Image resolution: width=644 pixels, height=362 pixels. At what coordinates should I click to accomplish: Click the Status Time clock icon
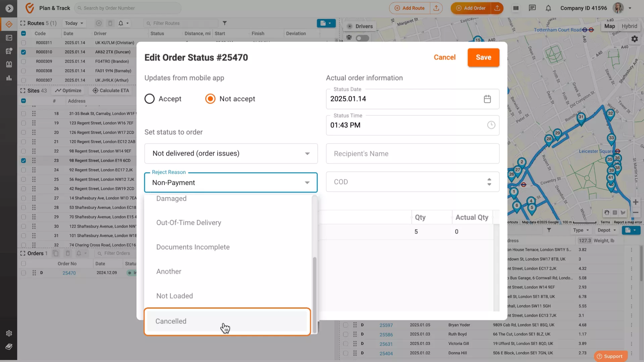click(491, 125)
